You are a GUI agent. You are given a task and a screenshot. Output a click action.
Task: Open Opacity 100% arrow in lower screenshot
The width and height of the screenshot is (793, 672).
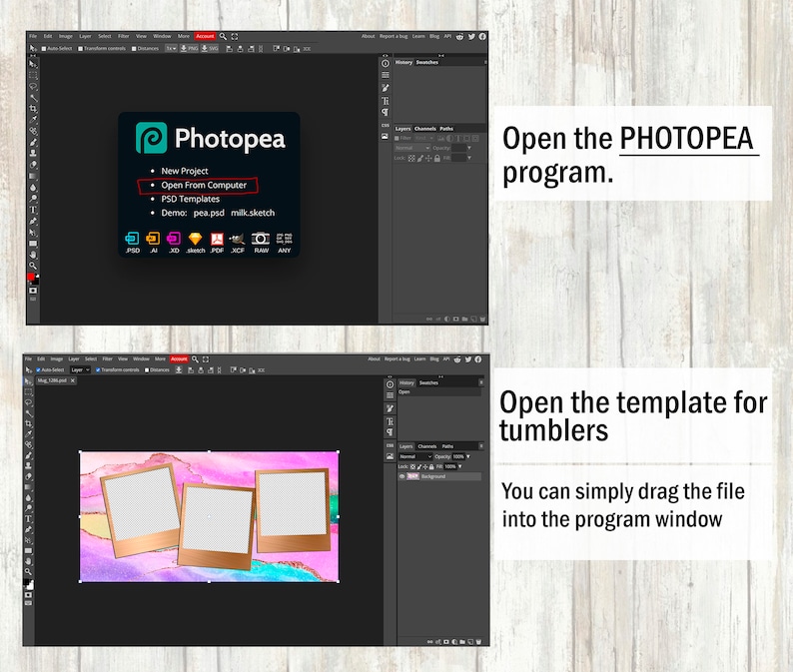(468, 456)
